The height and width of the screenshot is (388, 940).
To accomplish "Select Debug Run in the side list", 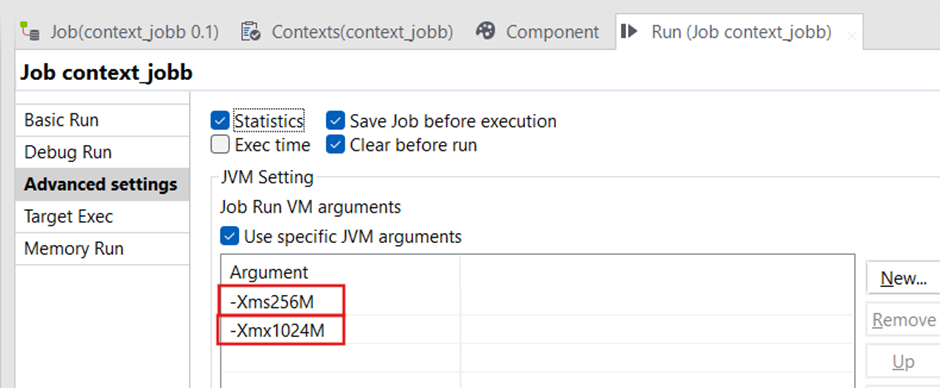I will tap(102, 152).
